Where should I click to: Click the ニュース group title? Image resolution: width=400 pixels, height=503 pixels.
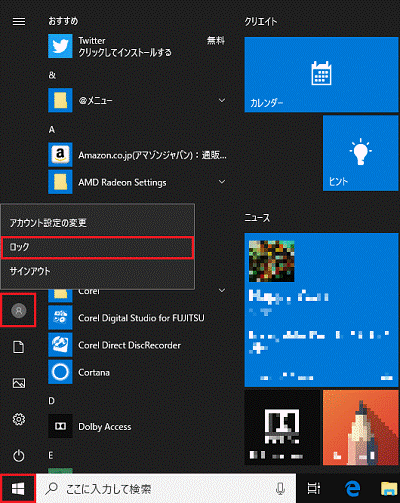[x=257, y=218]
